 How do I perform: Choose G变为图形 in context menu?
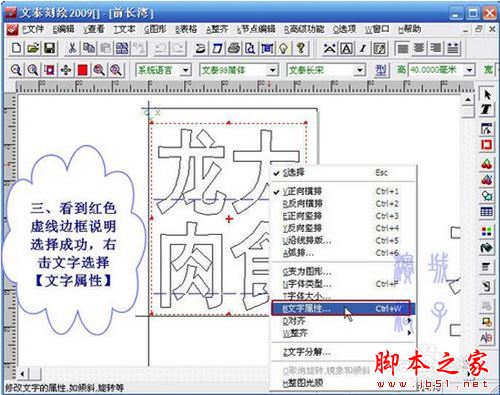(343, 272)
